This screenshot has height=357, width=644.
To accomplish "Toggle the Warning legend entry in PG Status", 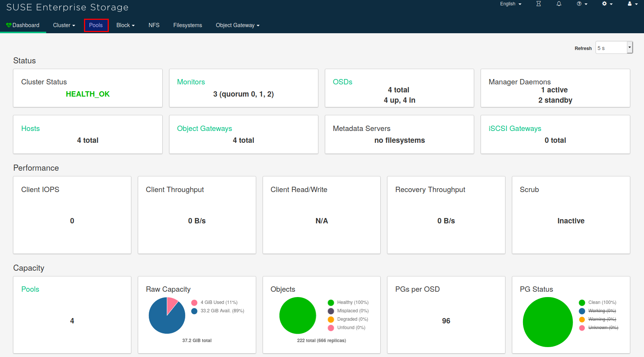I will coord(602,319).
